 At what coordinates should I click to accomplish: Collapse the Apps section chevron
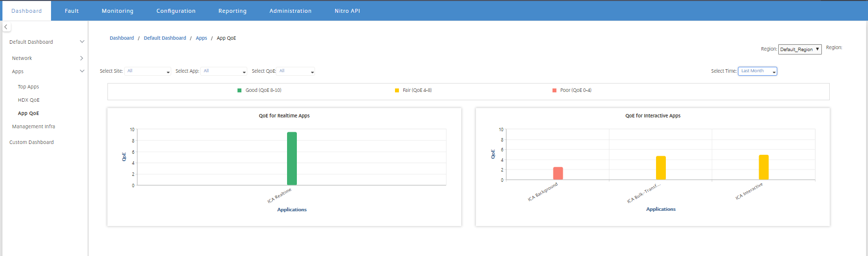pyautogui.click(x=82, y=71)
